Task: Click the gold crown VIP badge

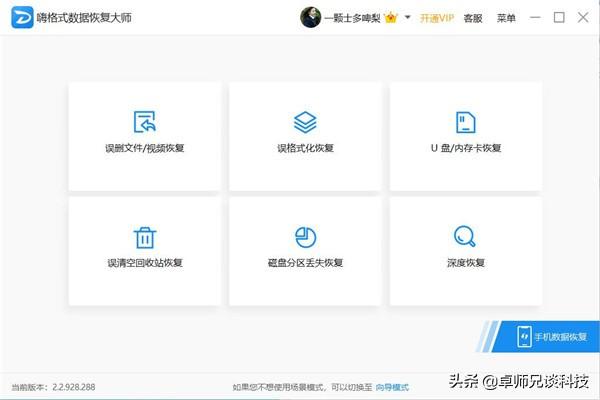Action: click(x=392, y=18)
